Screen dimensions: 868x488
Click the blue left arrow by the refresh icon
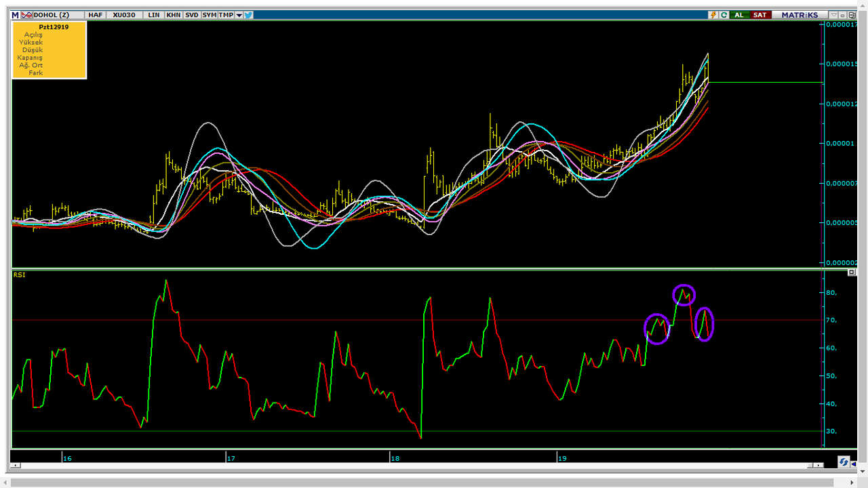point(854,464)
